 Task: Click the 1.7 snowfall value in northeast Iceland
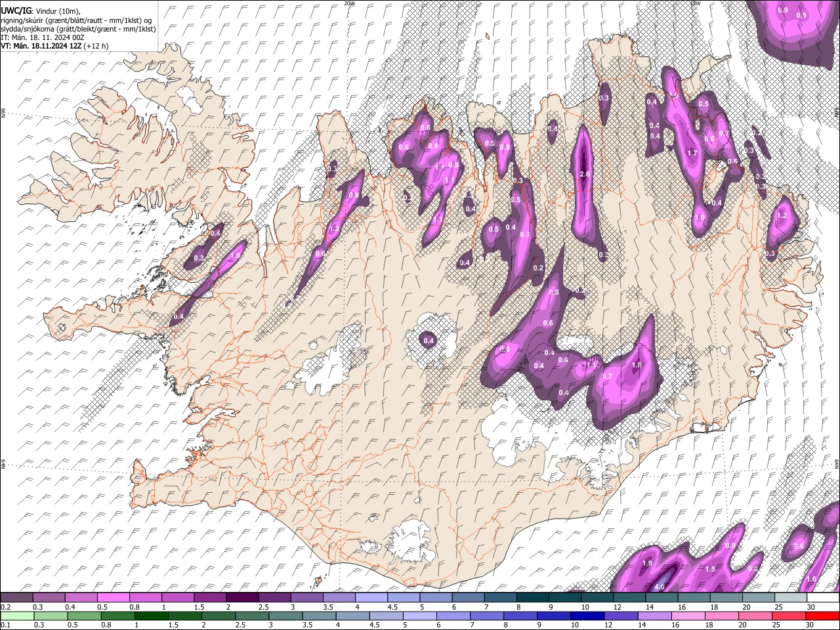coord(691,153)
